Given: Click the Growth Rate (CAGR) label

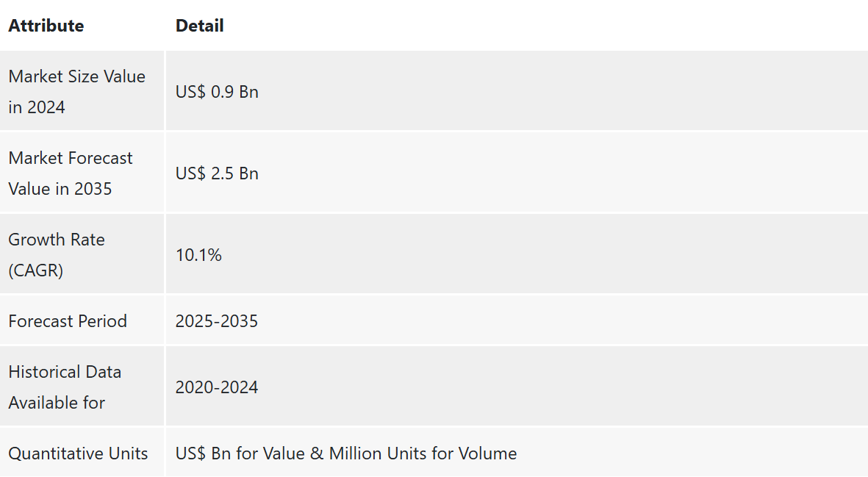Looking at the screenshot, I should pyautogui.click(x=57, y=254).
